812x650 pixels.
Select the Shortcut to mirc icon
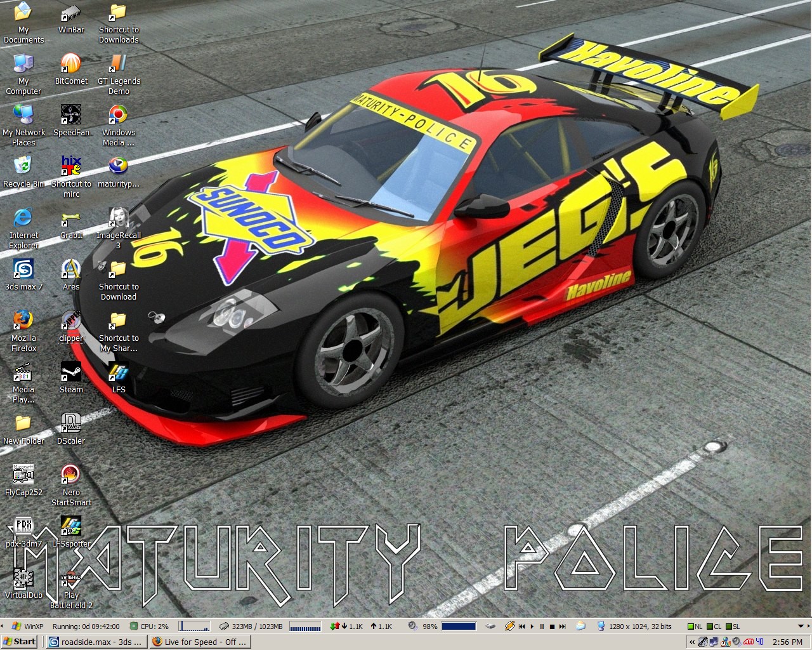click(71, 177)
